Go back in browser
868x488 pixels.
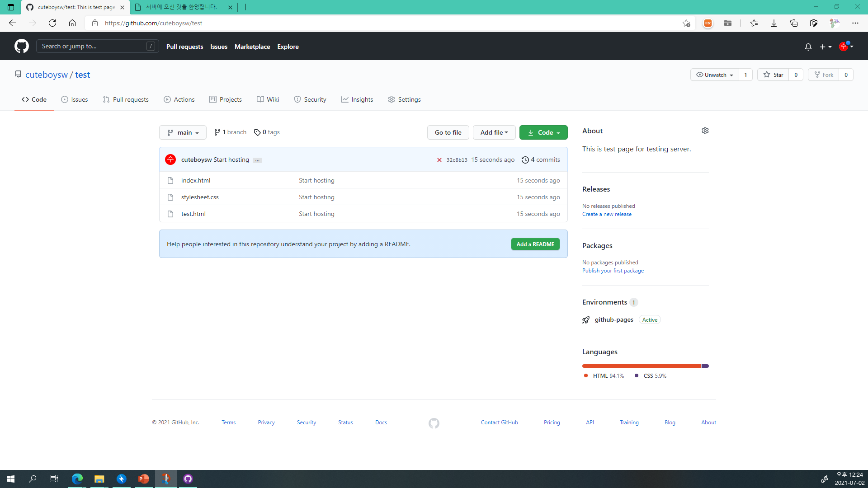(x=13, y=23)
